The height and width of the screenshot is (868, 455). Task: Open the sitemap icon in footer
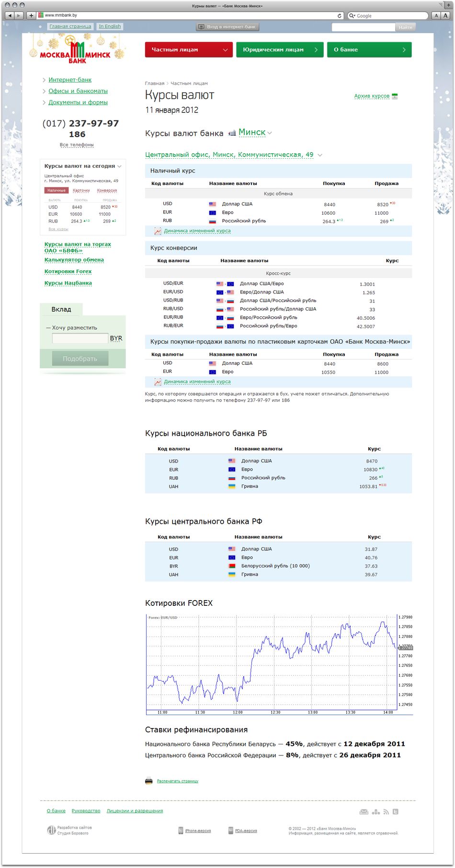(x=376, y=811)
